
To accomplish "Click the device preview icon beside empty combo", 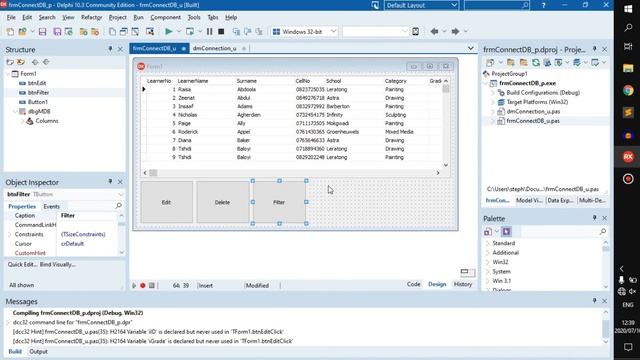I will click(416, 31).
